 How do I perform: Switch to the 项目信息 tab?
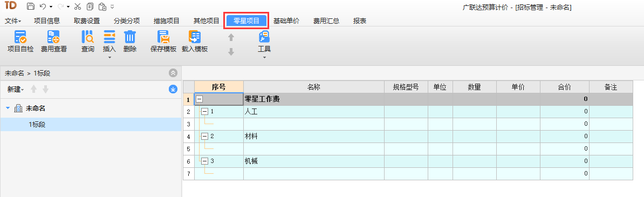click(x=47, y=21)
